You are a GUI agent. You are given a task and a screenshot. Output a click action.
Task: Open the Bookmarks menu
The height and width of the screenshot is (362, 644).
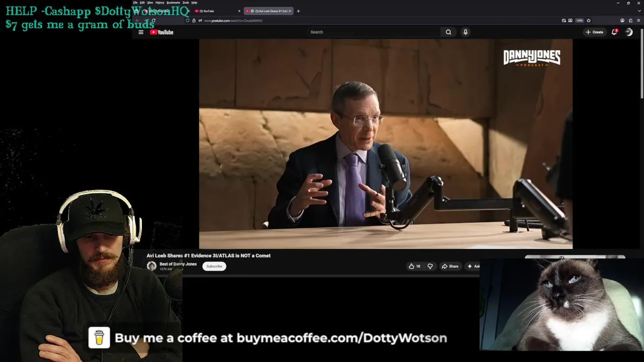tap(173, 3)
